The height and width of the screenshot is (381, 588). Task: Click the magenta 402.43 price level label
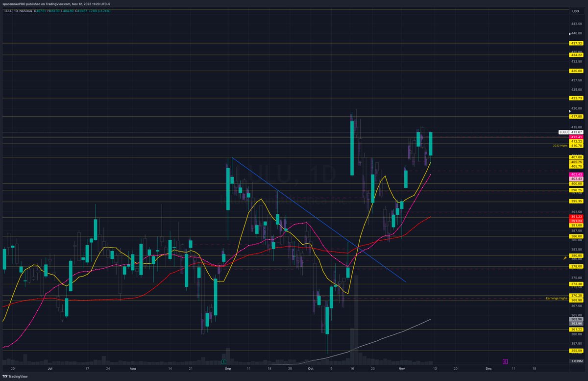(x=576, y=175)
